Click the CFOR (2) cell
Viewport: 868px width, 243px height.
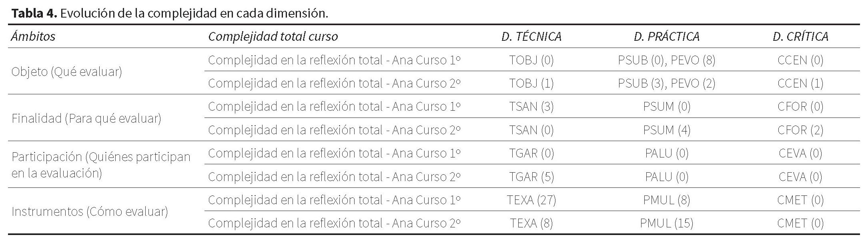click(800, 130)
